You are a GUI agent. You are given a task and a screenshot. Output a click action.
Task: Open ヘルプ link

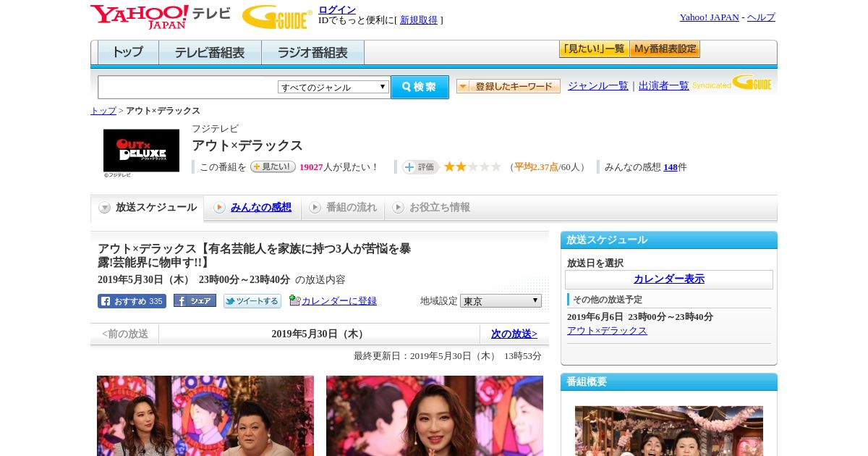click(761, 17)
